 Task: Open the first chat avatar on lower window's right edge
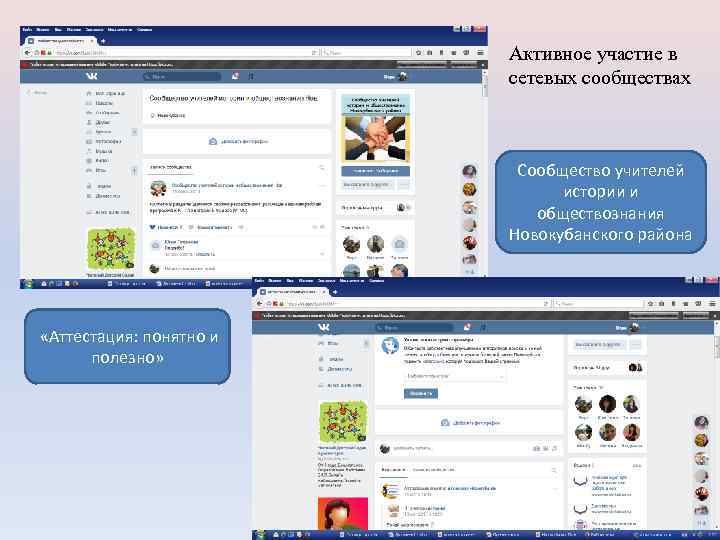(x=701, y=422)
